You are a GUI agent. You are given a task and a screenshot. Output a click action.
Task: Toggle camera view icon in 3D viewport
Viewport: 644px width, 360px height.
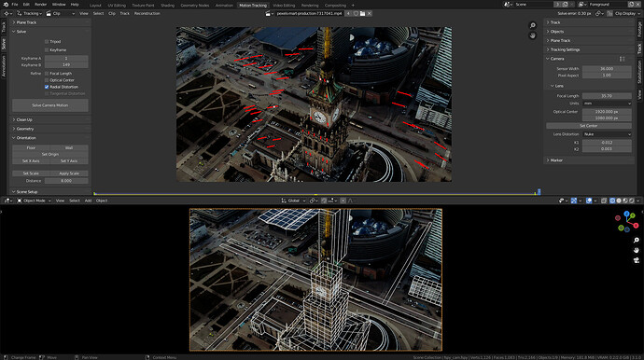click(637, 260)
